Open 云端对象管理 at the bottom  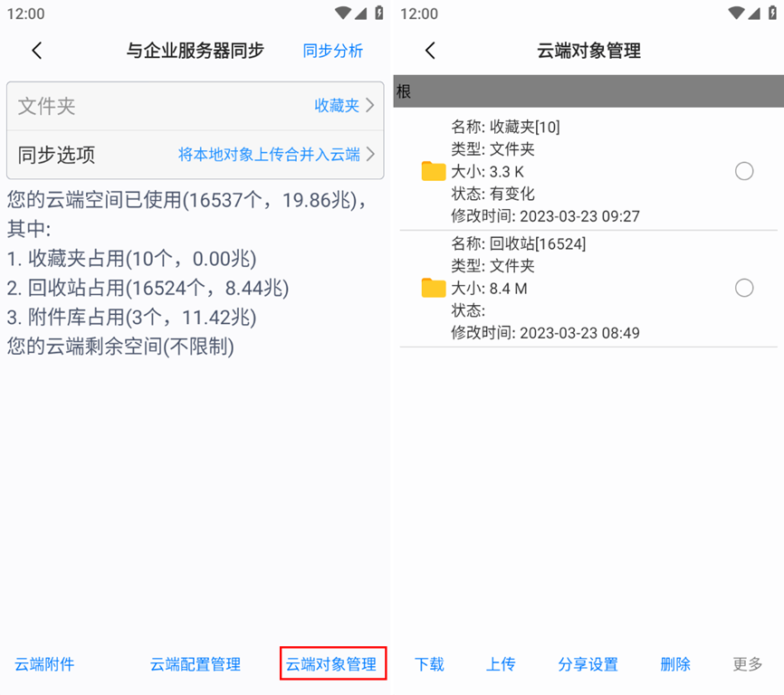[332, 664]
